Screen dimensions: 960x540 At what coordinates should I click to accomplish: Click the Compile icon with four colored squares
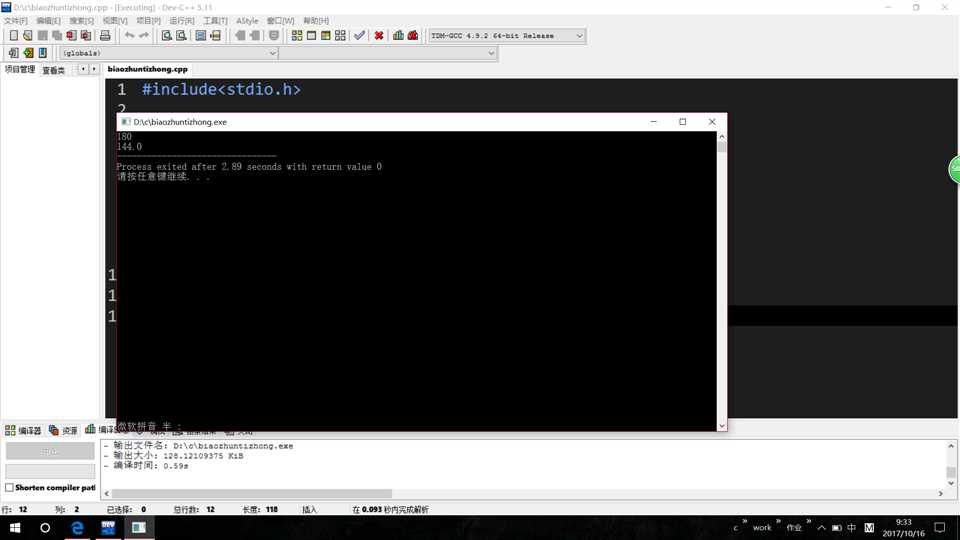click(297, 36)
